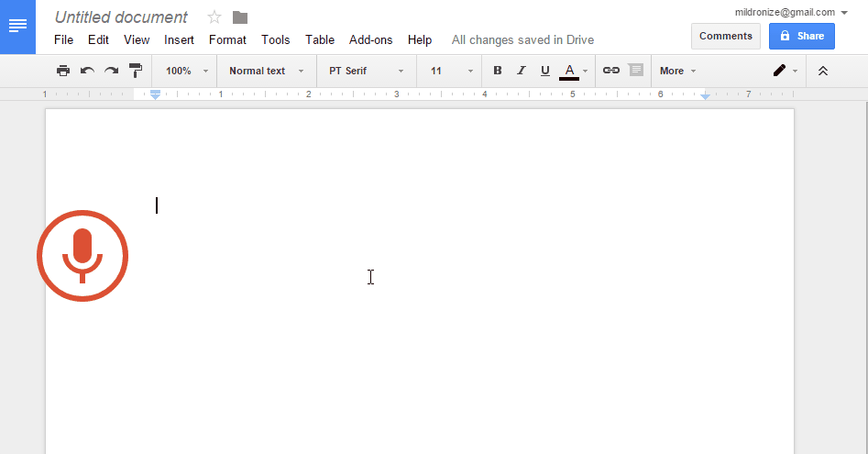Viewport: 868px width, 454px height.
Task: Select the right indent marker on ruler
Action: point(705,96)
